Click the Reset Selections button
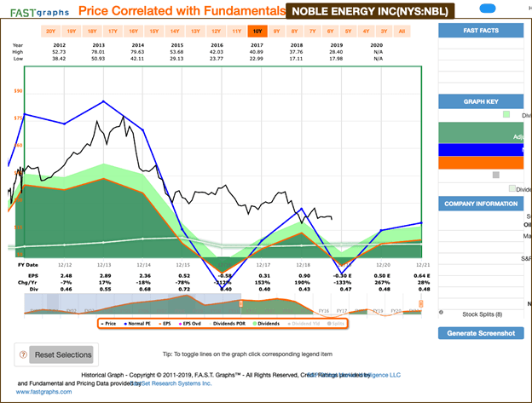 click(61, 355)
